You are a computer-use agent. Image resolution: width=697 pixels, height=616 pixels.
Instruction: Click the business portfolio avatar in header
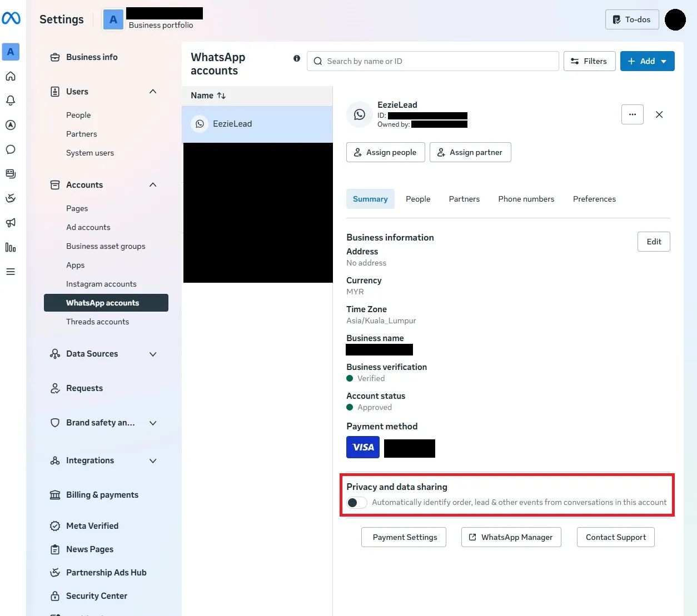click(x=113, y=19)
